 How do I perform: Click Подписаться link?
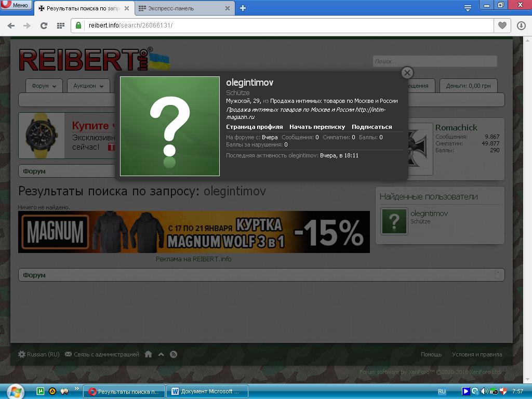pyautogui.click(x=372, y=127)
